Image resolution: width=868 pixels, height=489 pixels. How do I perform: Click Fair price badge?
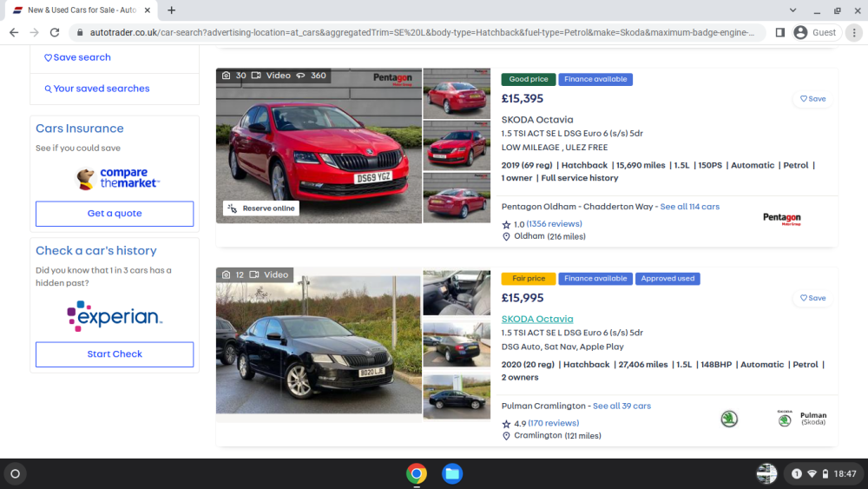pos(528,279)
